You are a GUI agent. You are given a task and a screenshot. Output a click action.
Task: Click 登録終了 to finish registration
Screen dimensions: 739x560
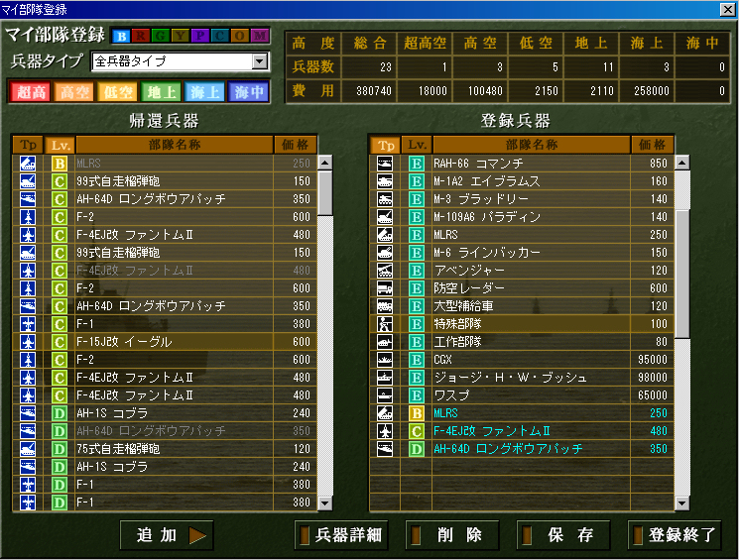click(x=675, y=535)
